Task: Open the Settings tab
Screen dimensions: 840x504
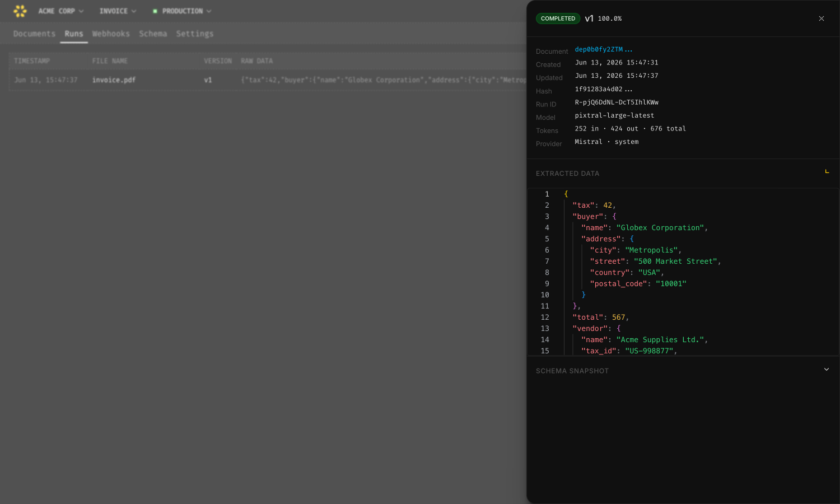Action: (x=195, y=34)
